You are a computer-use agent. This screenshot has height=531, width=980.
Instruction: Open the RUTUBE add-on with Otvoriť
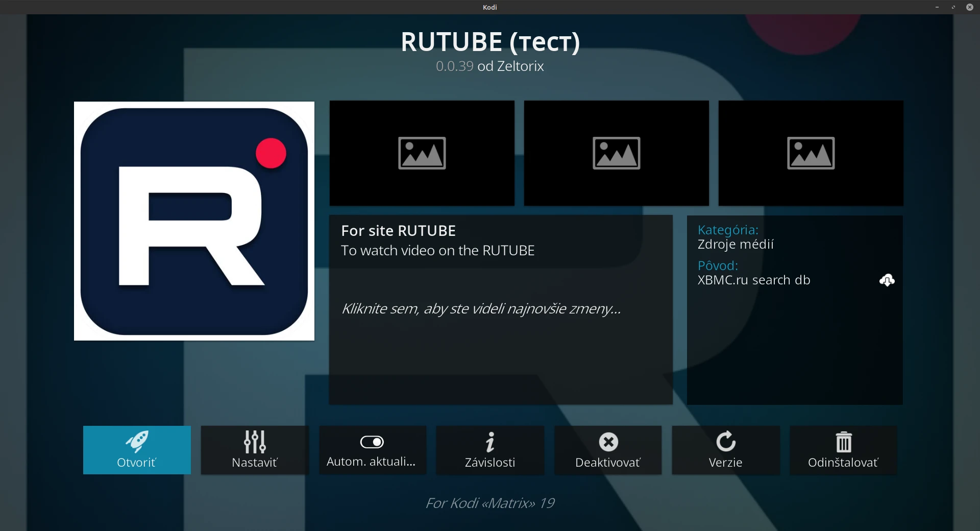pyautogui.click(x=137, y=450)
